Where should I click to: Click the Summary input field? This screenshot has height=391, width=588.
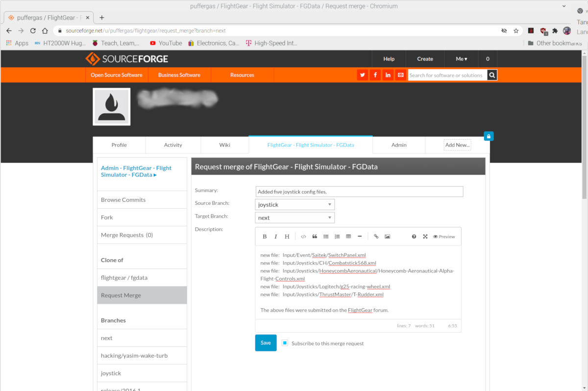pos(359,192)
